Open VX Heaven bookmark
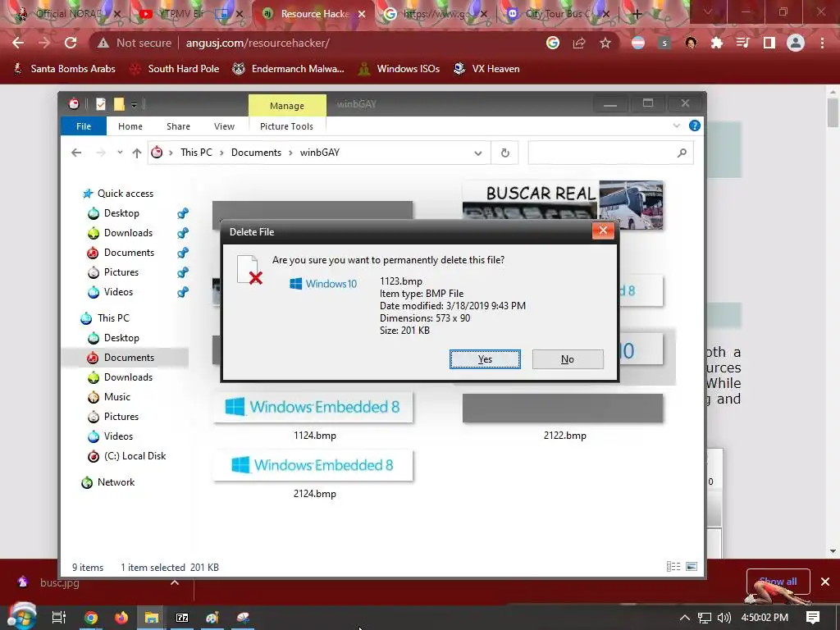The height and width of the screenshot is (630, 840). point(486,69)
